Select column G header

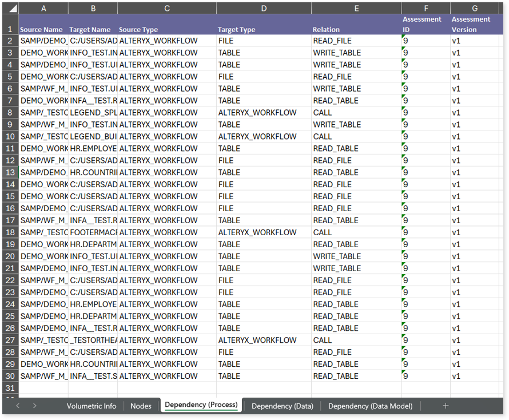pyautogui.click(x=475, y=9)
